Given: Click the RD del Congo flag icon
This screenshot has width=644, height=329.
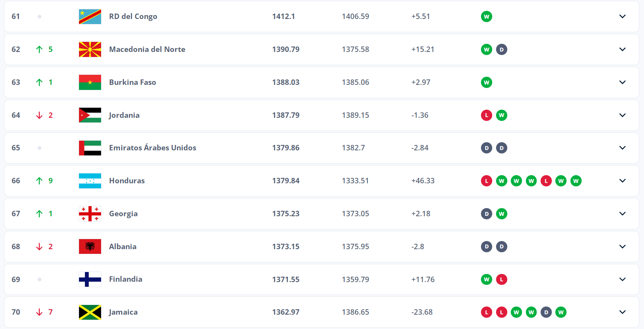Looking at the screenshot, I should [x=90, y=17].
